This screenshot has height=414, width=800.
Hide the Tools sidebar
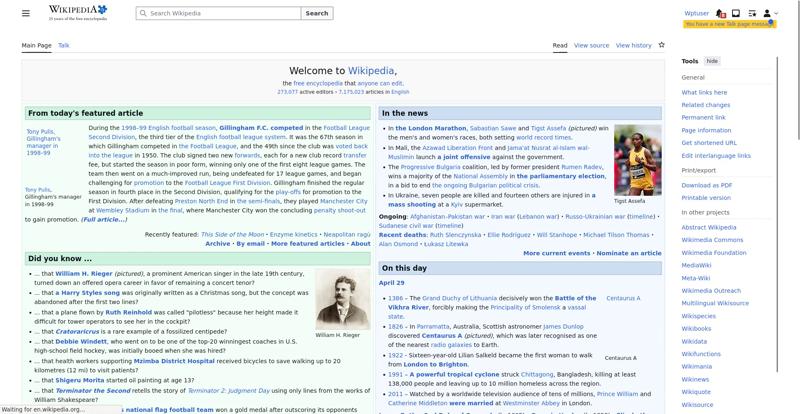pyautogui.click(x=712, y=61)
